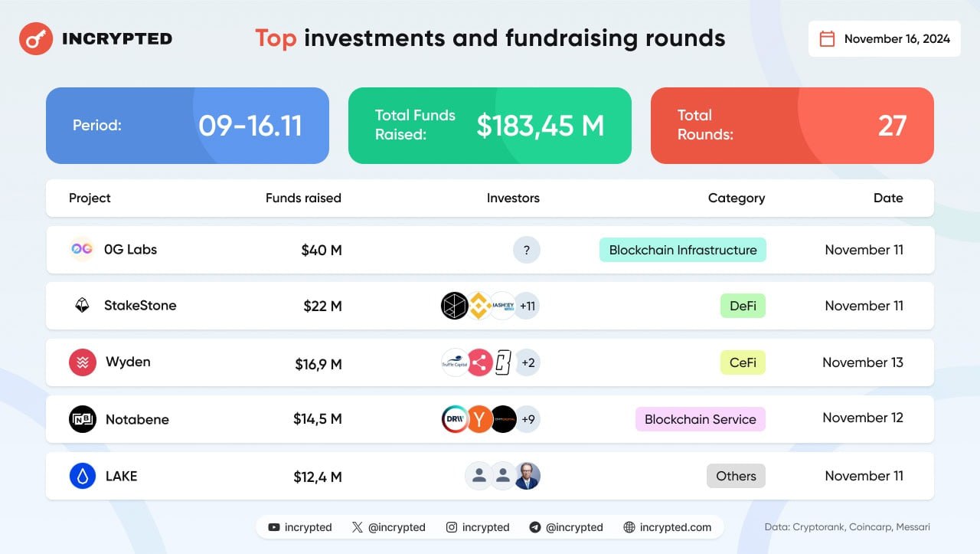This screenshot has width=980, height=554.
Task: Expand the +11 investors badge for StakeStone
Action: point(528,306)
